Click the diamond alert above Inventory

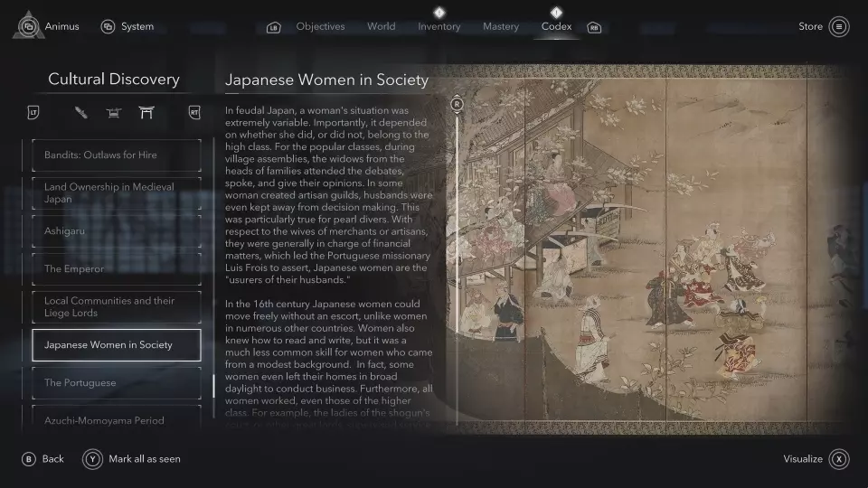click(439, 12)
